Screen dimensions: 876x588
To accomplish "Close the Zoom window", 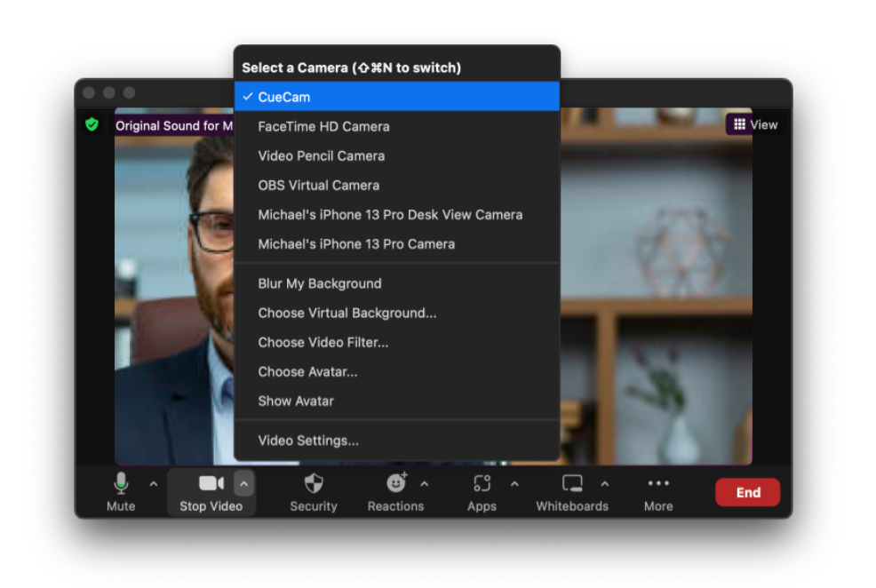I will point(89,92).
